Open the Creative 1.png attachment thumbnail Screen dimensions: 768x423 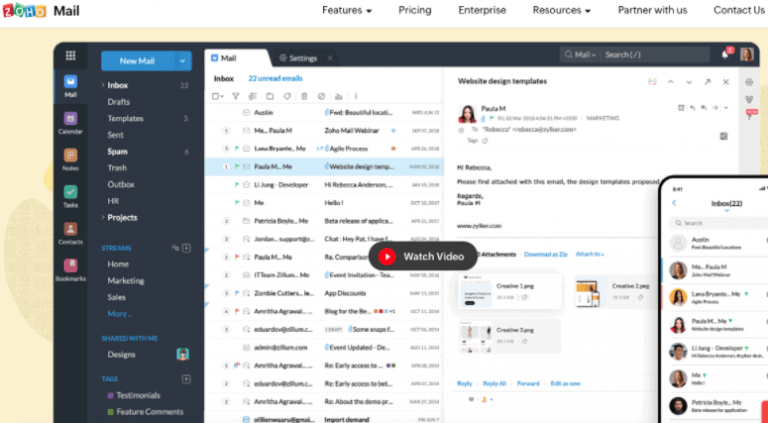click(476, 291)
